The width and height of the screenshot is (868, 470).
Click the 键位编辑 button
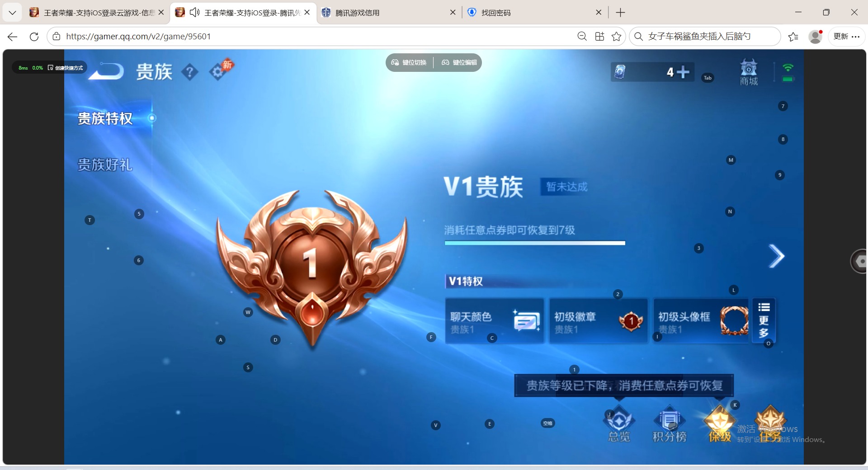coord(459,62)
